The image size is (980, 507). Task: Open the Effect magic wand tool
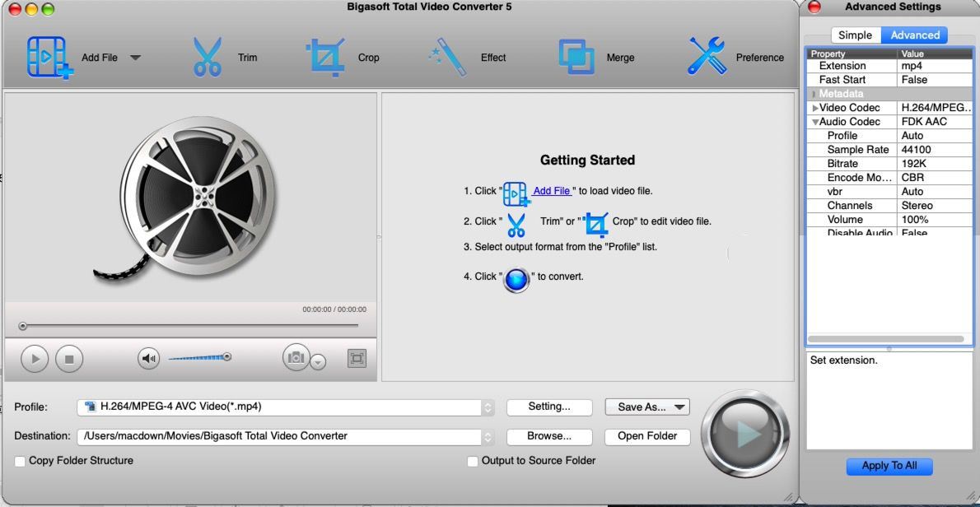click(x=447, y=57)
